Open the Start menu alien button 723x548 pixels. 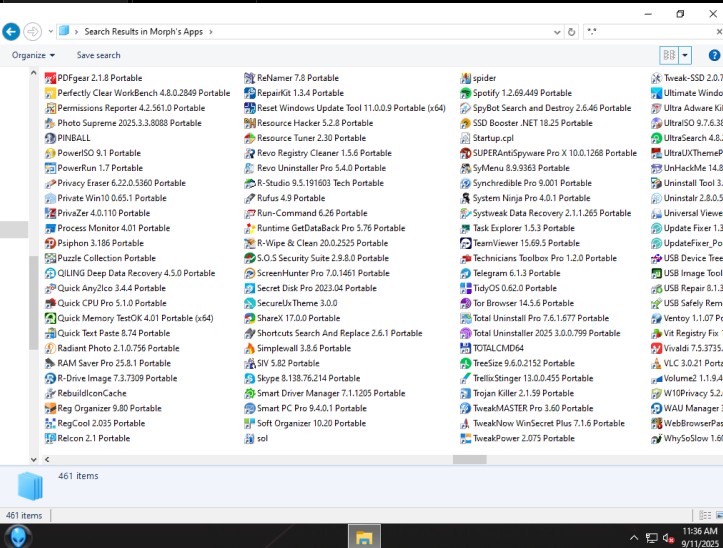pos(18,537)
